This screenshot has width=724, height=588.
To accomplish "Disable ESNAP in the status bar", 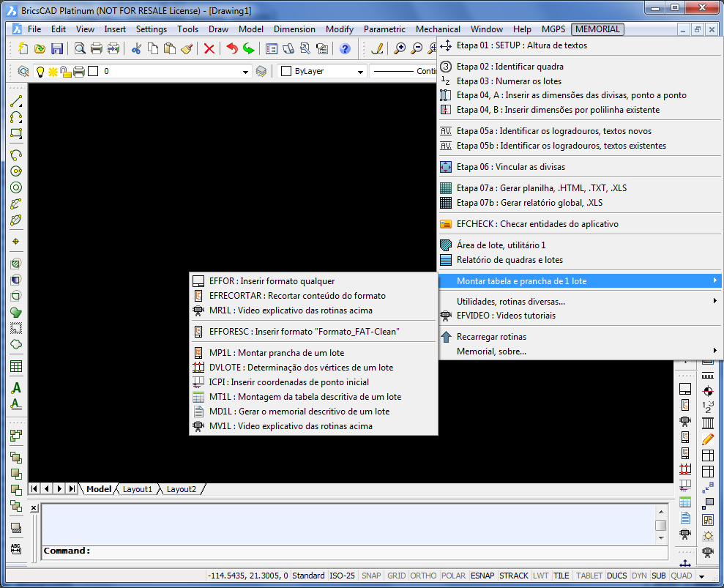I will pyautogui.click(x=482, y=576).
